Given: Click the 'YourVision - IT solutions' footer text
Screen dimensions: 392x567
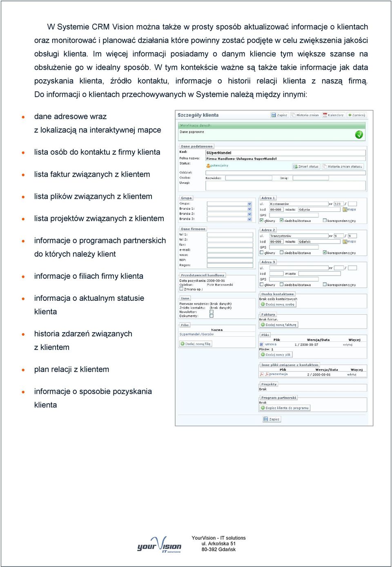Looking at the screenshot, I should [x=218, y=538].
